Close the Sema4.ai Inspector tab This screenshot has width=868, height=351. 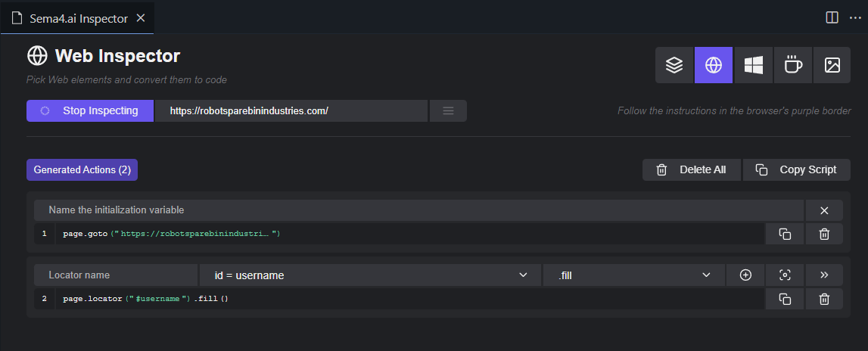(x=141, y=18)
